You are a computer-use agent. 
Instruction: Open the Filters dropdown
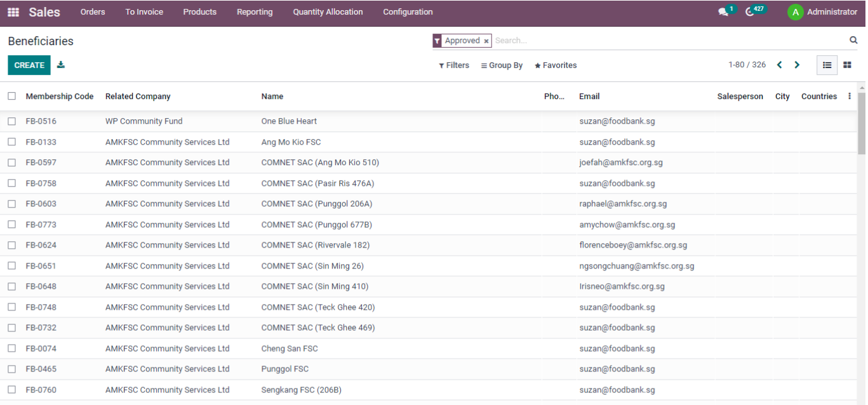(x=454, y=65)
